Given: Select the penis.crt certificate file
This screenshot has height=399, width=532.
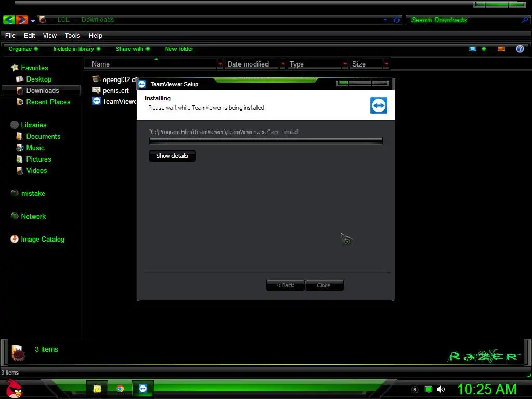Looking at the screenshot, I should point(111,90).
